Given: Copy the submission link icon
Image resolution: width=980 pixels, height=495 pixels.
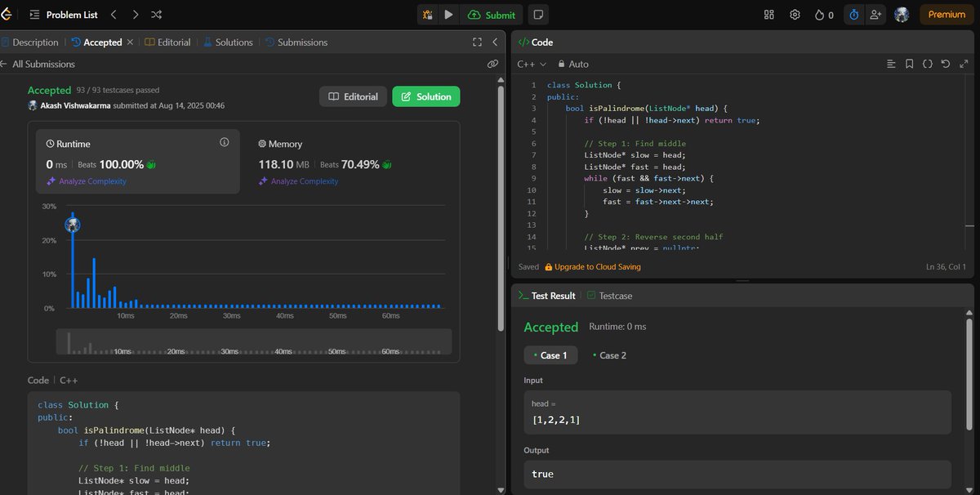Looking at the screenshot, I should pyautogui.click(x=492, y=64).
